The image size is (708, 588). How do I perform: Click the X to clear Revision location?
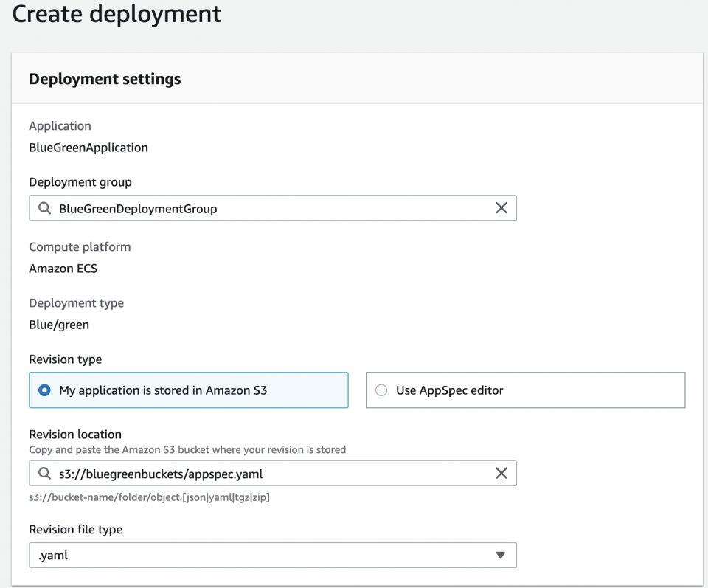[x=502, y=473]
